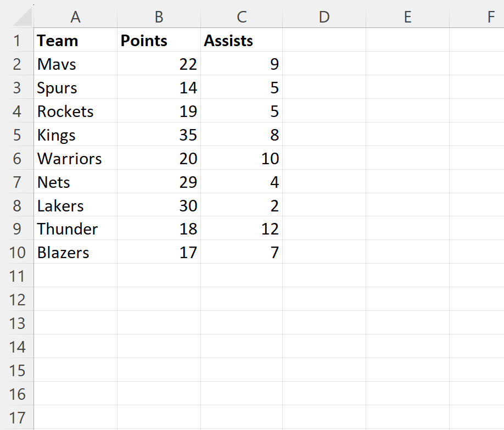The image size is (504, 430).
Task: Select column D header
Action: [x=324, y=18]
